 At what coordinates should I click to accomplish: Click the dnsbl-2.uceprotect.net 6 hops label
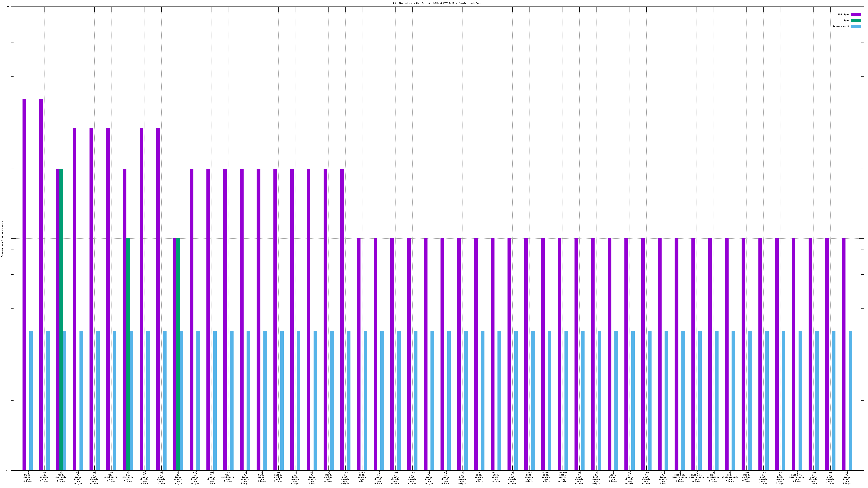click(680, 477)
